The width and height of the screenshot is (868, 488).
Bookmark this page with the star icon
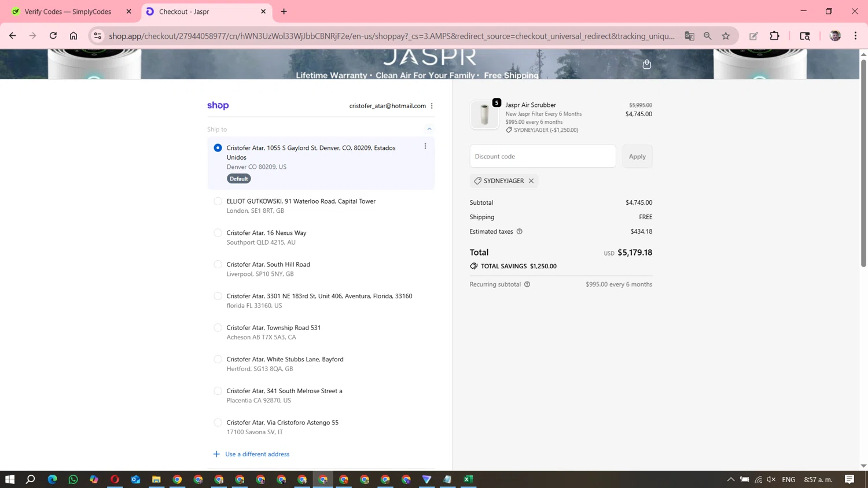pyautogui.click(x=726, y=36)
